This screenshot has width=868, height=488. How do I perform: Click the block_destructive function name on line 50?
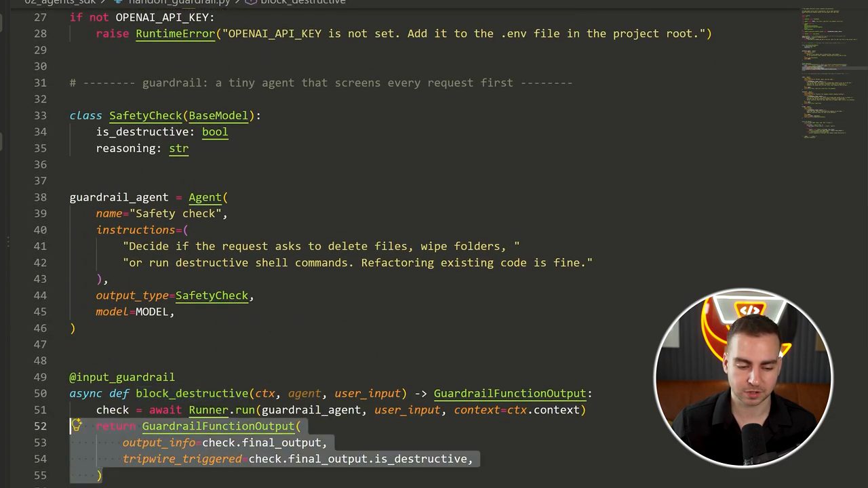click(x=192, y=393)
